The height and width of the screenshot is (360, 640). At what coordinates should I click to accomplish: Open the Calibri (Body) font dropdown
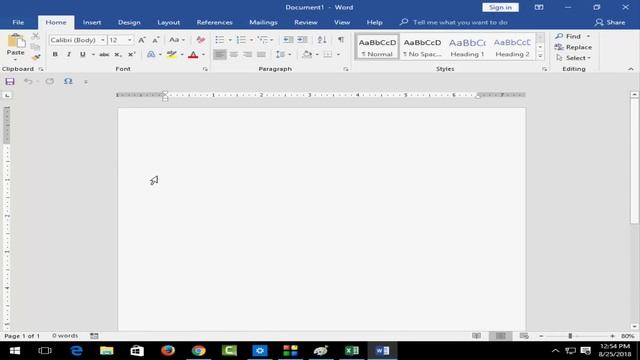point(103,40)
